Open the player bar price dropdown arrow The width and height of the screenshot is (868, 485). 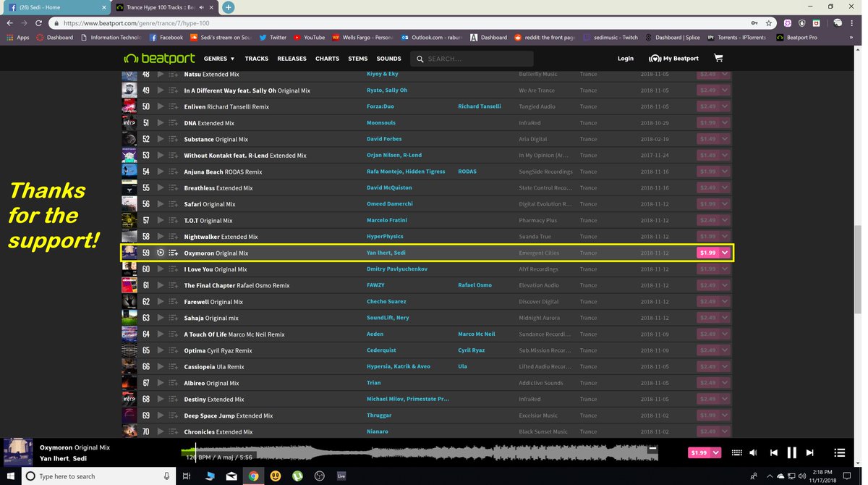[x=717, y=452]
